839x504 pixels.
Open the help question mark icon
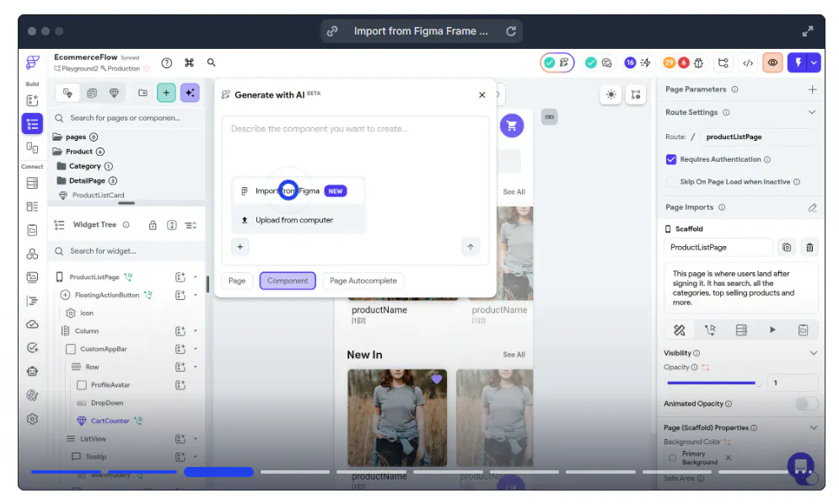(167, 63)
